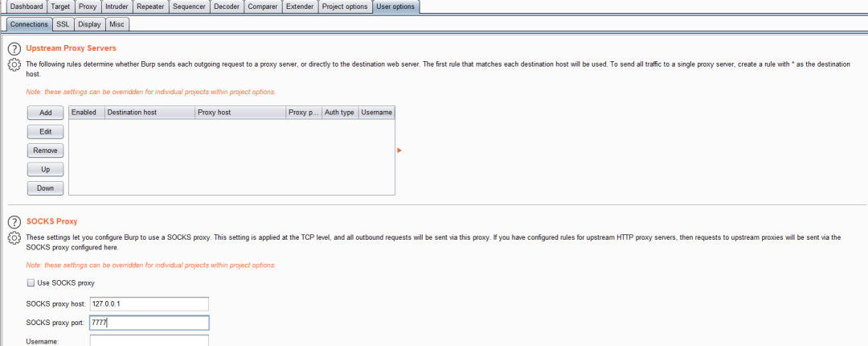This screenshot has width=868, height=346.
Task: Click the Proxy host column header
Action: (x=240, y=112)
